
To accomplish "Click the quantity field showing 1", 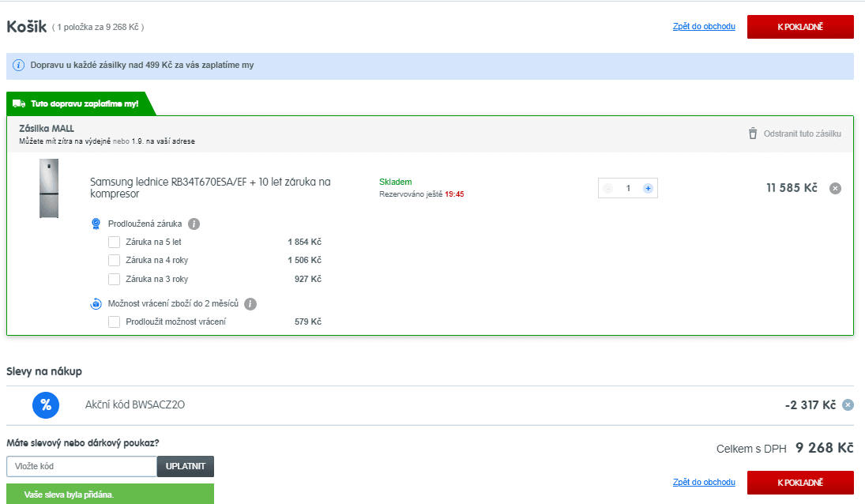I will coord(628,189).
